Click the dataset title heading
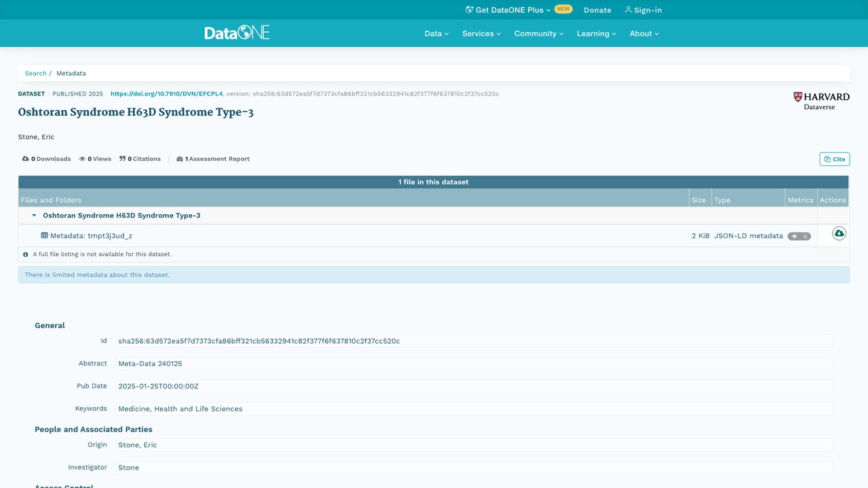Image resolution: width=868 pixels, height=488 pixels. click(136, 112)
